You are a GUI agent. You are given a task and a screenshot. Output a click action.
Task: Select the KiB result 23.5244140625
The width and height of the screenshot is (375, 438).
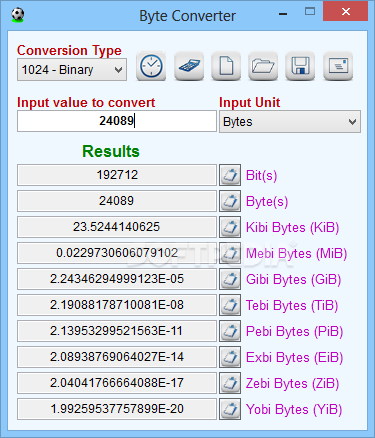tap(117, 227)
